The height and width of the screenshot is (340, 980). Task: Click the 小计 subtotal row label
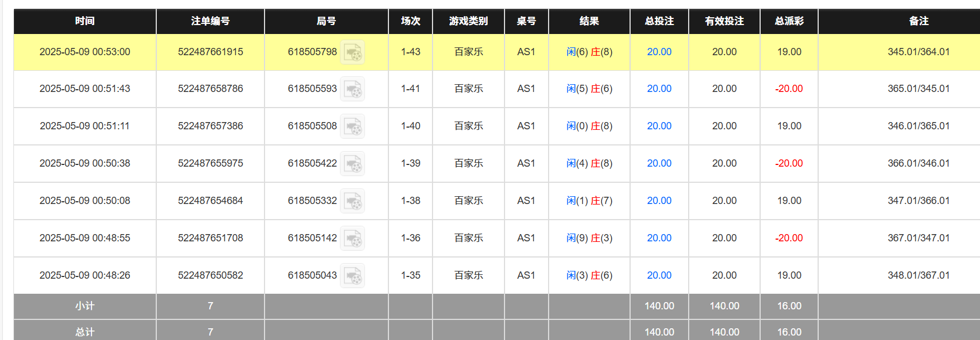pyautogui.click(x=85, y=306)
